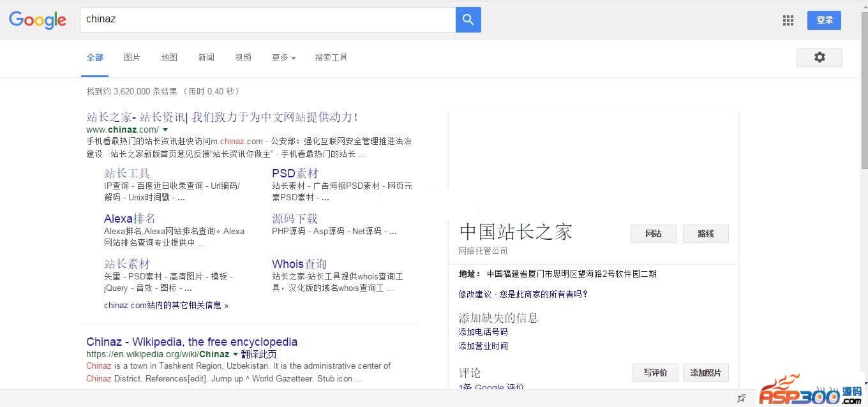Open the Google apps grid icon

pos(788,20)
